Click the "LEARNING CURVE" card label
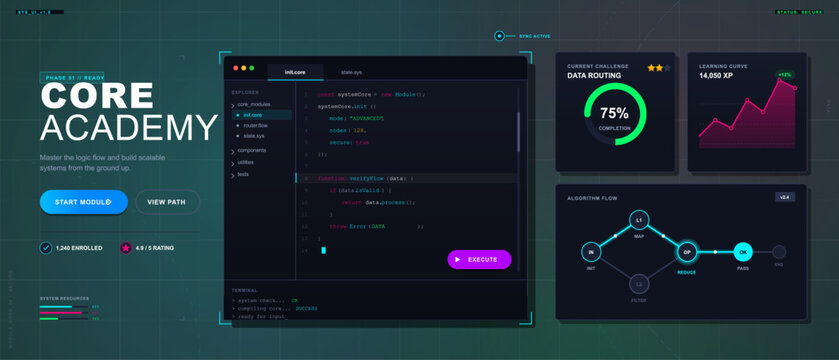The width and height of the screenshot is (839, 360). coord(723,66)
